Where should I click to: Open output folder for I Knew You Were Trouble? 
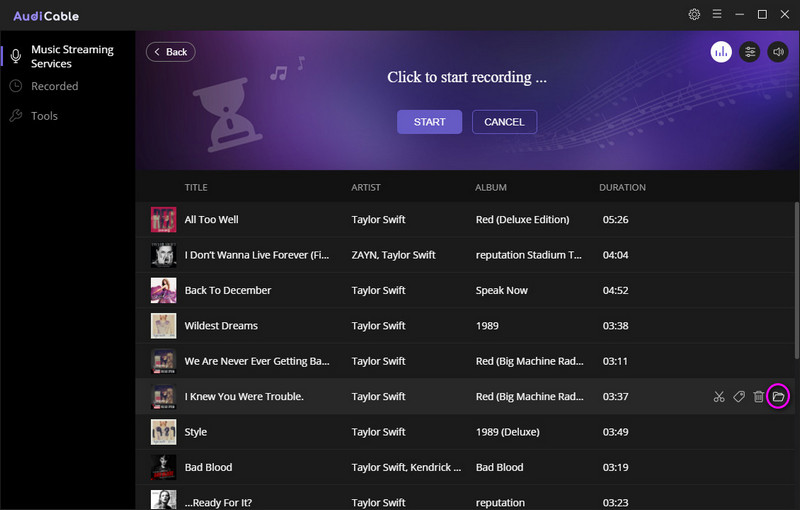click(778, 396)
